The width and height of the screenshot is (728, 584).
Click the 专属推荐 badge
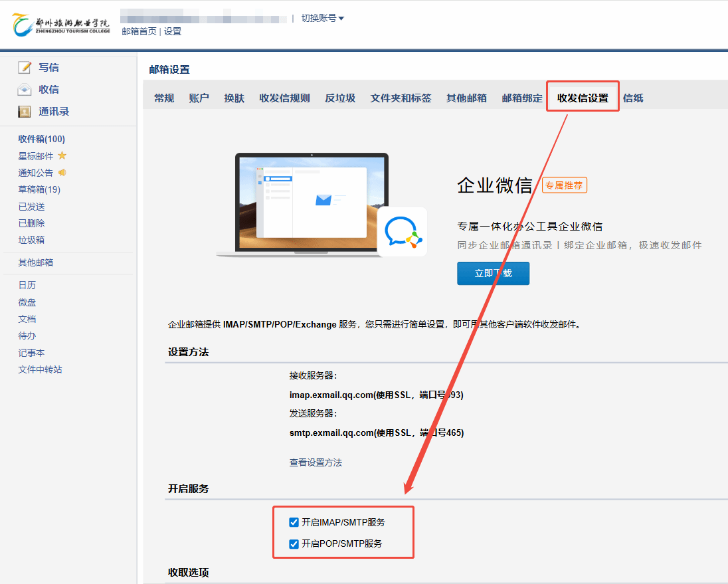[x=565, y=185]
